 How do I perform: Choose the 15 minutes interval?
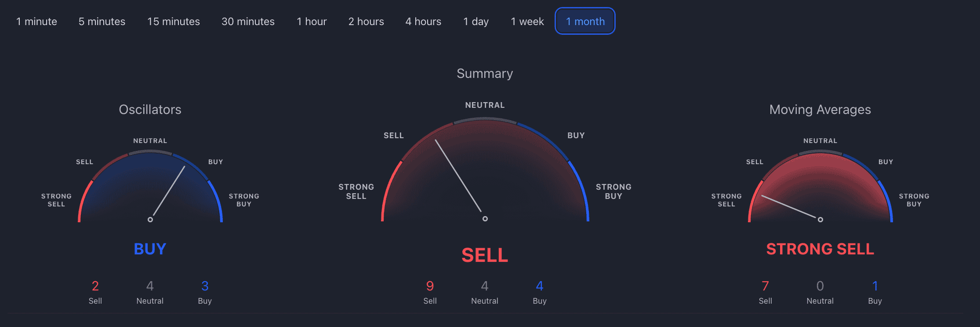[x=174, y=21]
